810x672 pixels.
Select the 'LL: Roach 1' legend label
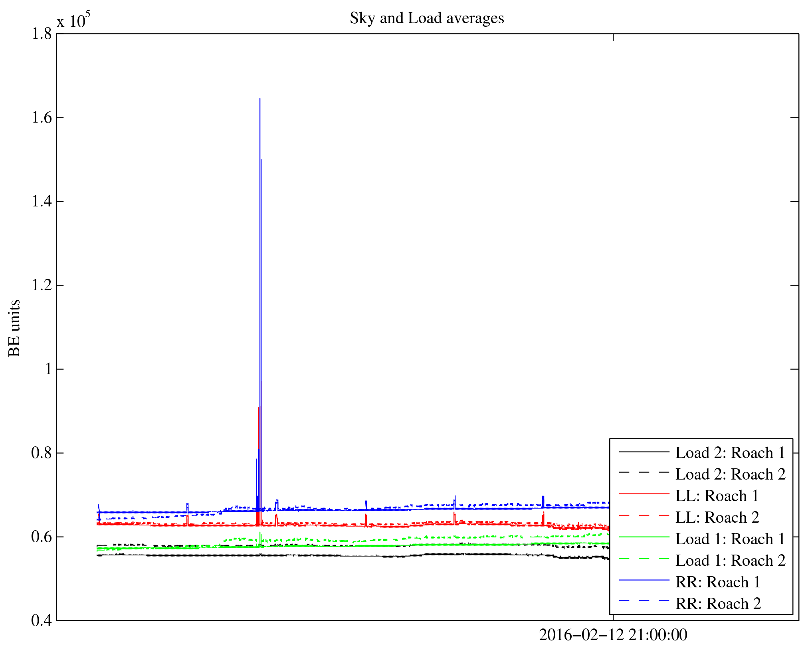(717, 496)
